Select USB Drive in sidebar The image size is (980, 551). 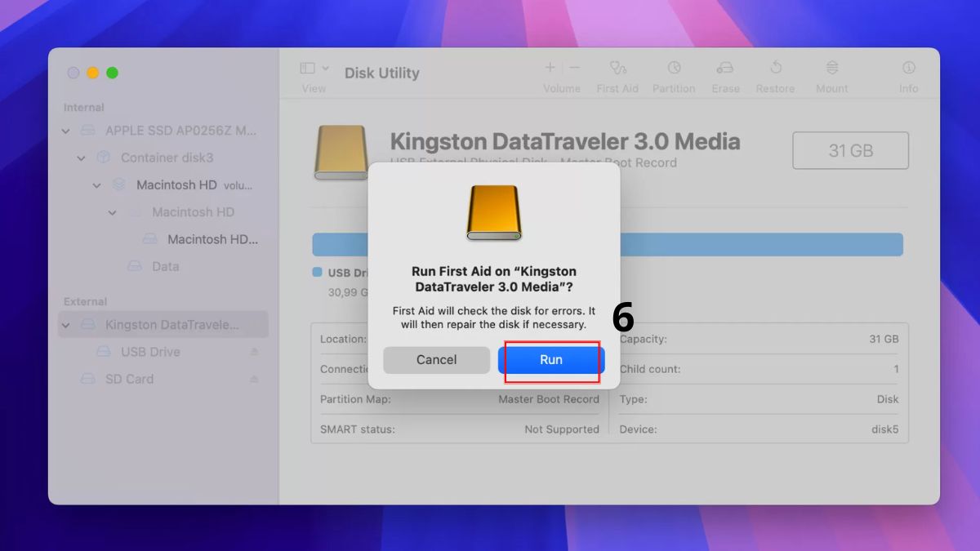(x=150, y=352)
